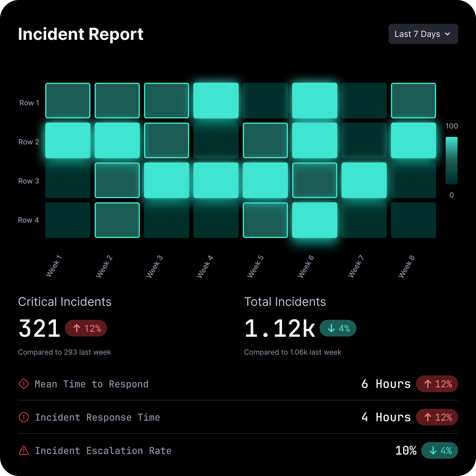The image size is (476, 476).
Task: Click the 12% increase badge on the Incident Response Time row
Action: (x=437, y=417)
